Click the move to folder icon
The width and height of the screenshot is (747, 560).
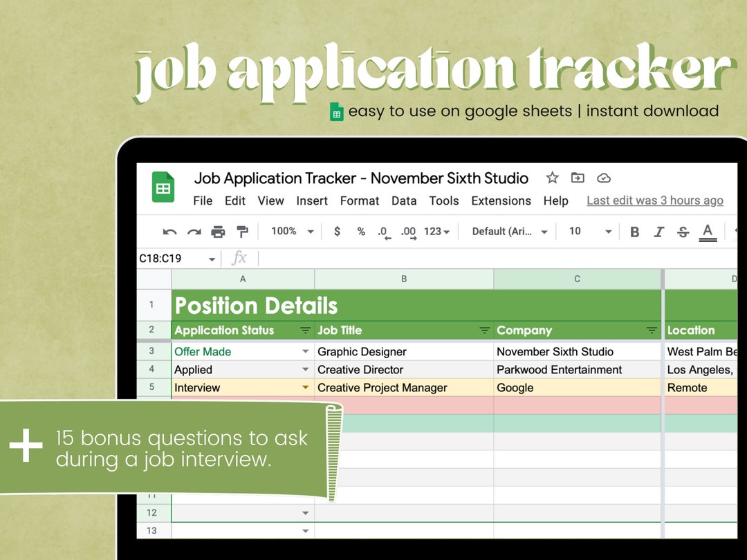coord(578,178)
